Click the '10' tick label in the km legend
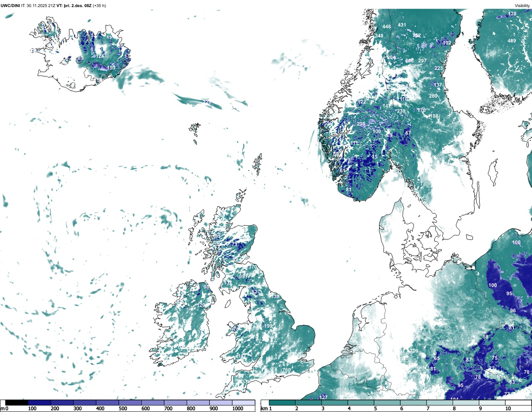The image size is (532, 412). coord(508,409)
